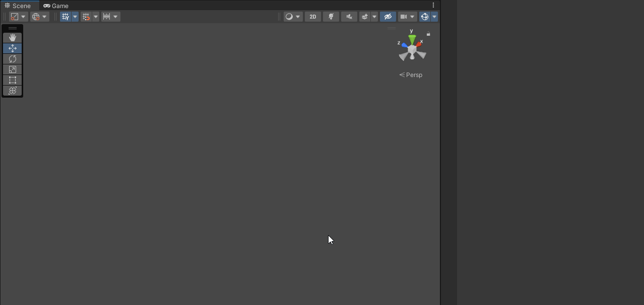Image resolution: width=644 pixels, height=305 pixels.
Task: Toggle scene visibility with the eye icon
Action: point(388,16)
